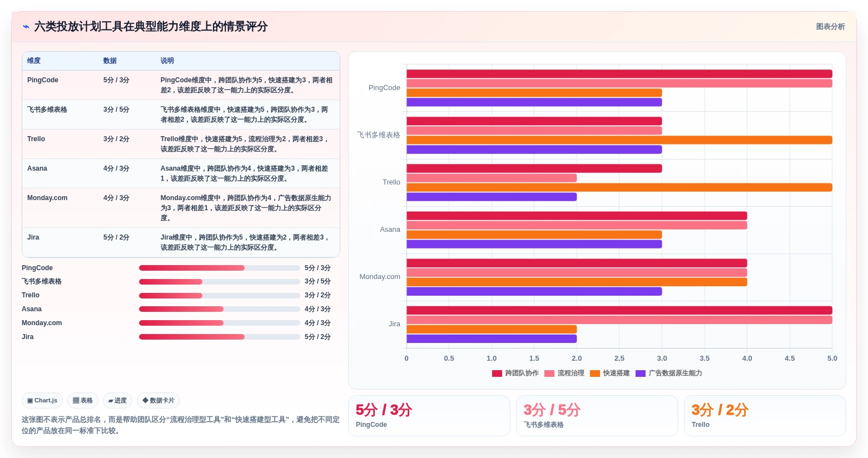Click the Jira purple 广告数据原生能力 bar
Viewport: 868px width, 458px height.
(x=492, y=338)
